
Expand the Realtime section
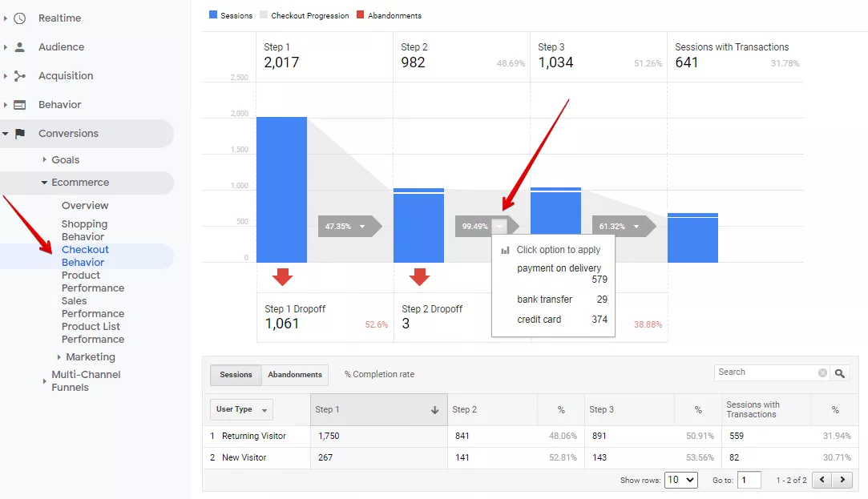tap(5, 18)
